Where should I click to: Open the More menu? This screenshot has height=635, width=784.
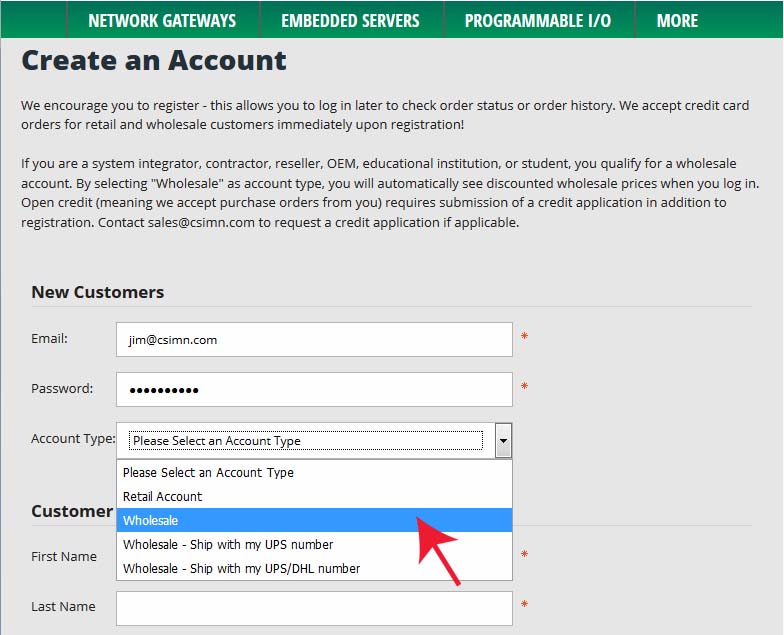tap(678, 20)
